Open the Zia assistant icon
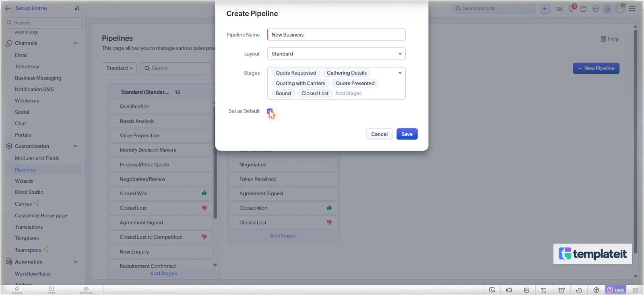Viewport: 644px width, 295px height. [559, 8]
